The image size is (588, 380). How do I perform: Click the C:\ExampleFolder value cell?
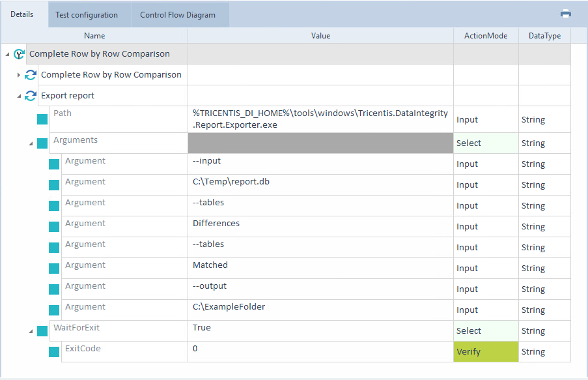pos(320,310)
